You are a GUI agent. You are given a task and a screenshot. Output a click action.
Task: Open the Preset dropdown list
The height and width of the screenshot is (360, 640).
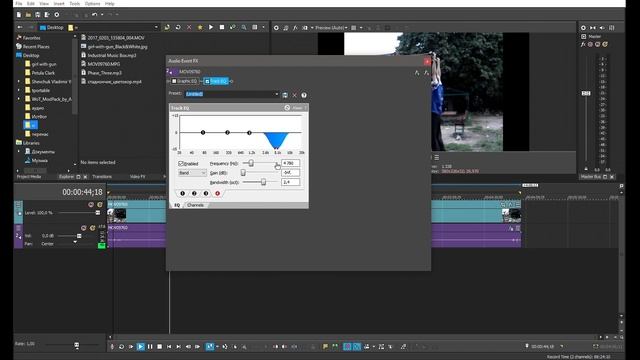[x=277, y=94]
